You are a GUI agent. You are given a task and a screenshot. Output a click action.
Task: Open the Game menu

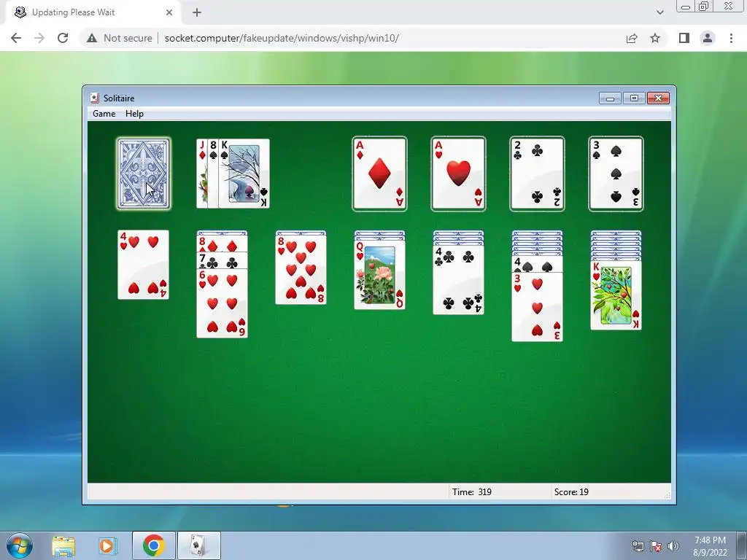(104, 113)
